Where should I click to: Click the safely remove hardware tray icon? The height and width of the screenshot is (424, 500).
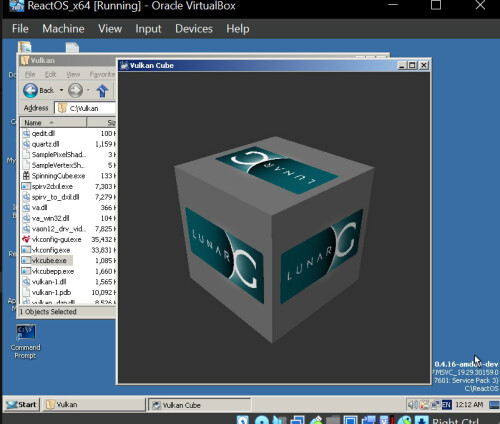[x=424, y=405]
